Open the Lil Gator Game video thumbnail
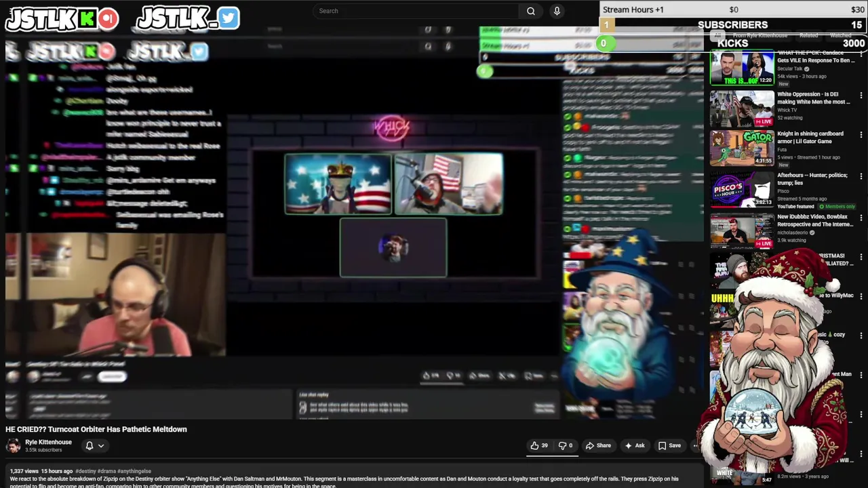Viewport: 868px width, 488px height. point(742,148)
